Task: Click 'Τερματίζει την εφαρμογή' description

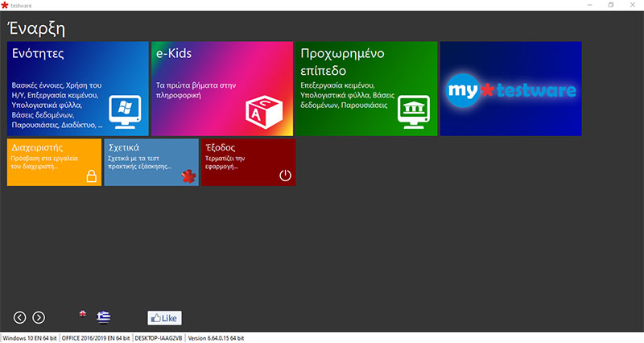Action: [225, 163]
